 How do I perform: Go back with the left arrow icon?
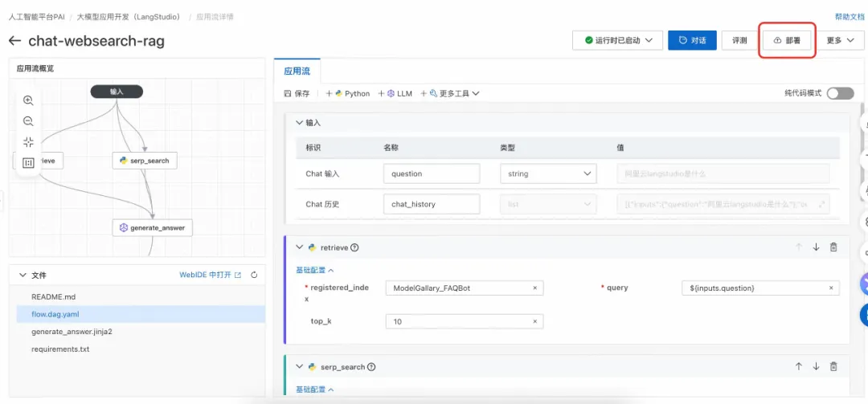click(x=15, y=41)
